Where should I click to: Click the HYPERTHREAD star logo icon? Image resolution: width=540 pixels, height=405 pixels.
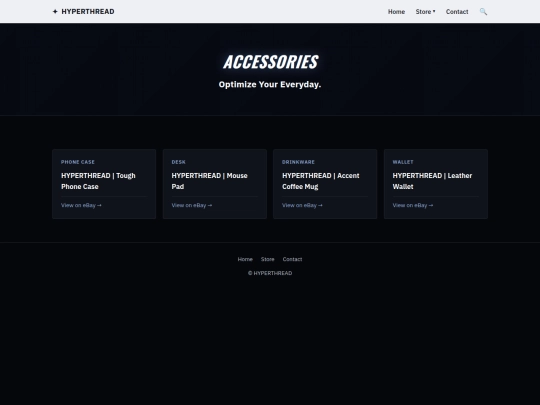click(55, 12)
